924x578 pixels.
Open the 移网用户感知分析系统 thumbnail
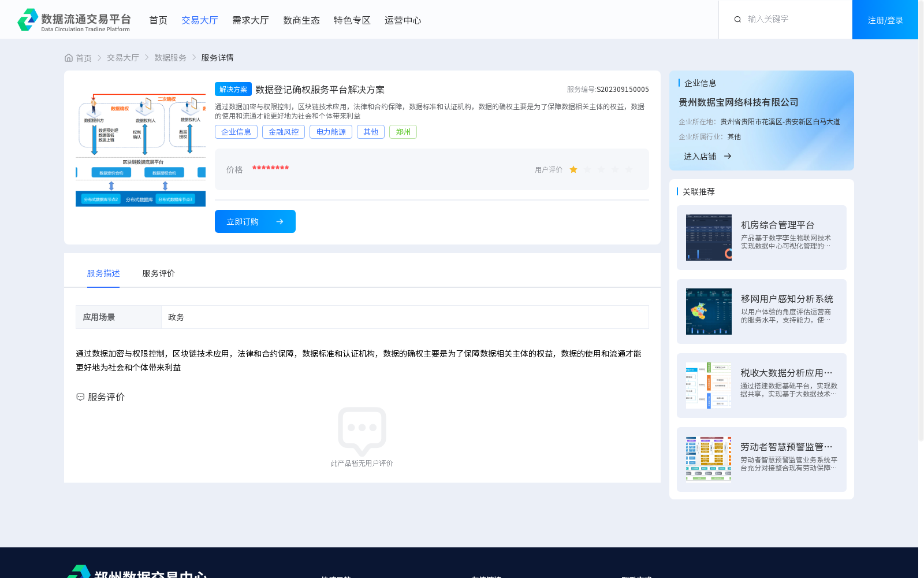click(709, 312)
